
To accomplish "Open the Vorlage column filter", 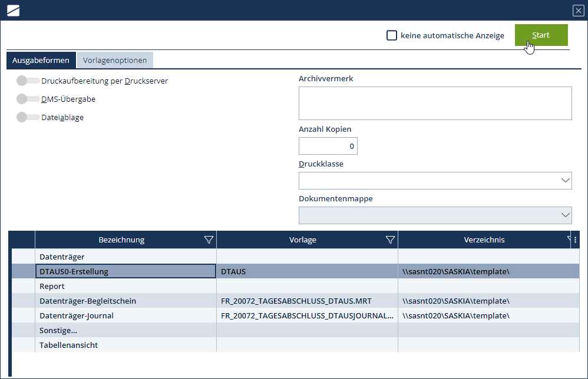I will click(389, 240).
